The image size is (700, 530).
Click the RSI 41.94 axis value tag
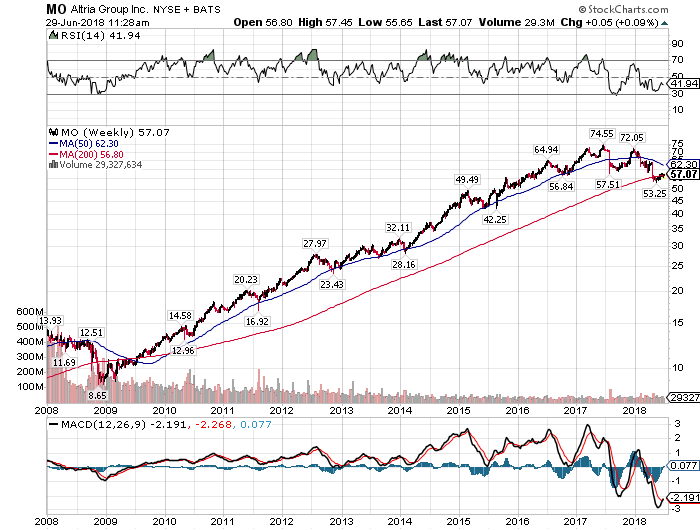pyautogui.click(x=684, y=83)
